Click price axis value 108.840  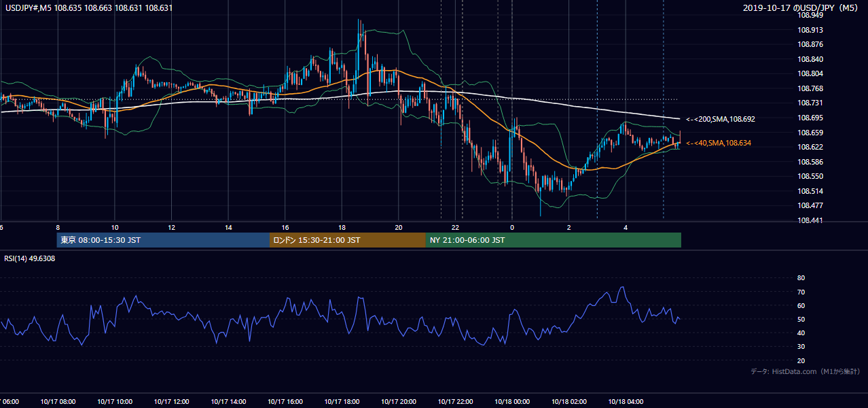tap(809, 59)
